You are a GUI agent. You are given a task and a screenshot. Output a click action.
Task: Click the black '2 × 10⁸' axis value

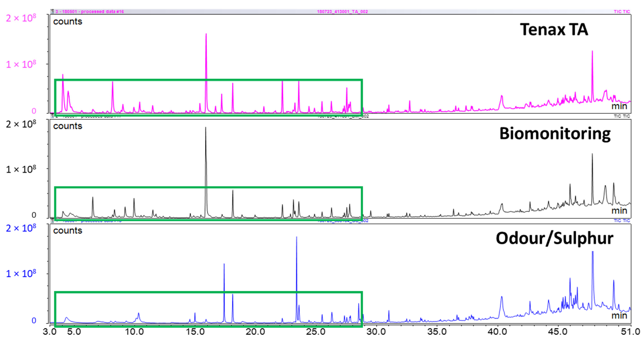21,124
